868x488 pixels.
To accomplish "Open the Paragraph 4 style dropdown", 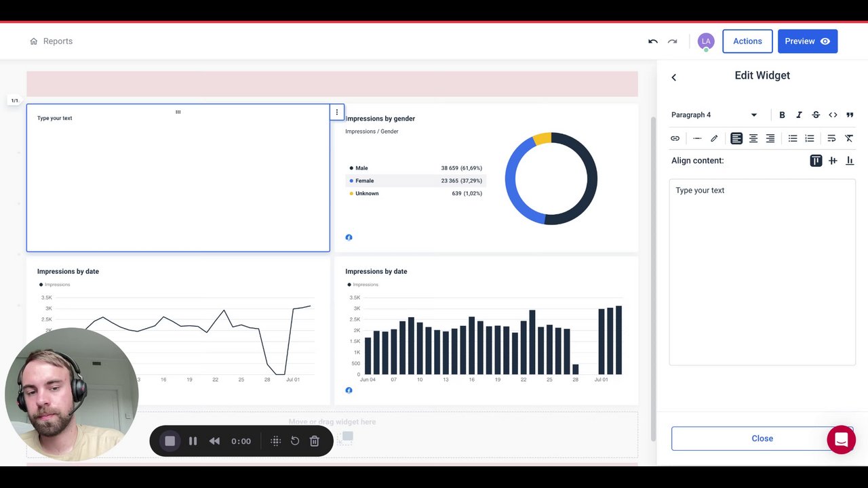I will [x=714, y=115].
